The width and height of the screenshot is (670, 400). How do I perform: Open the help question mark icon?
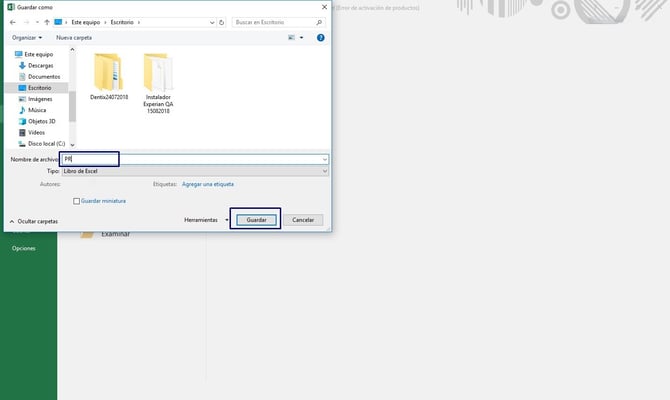pos(320,37)
